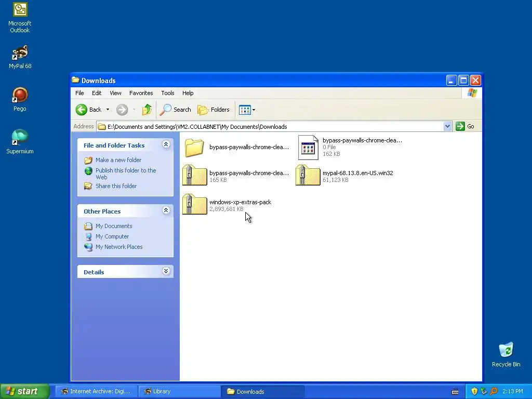Select the 162 KB bypass-paywalls file icon
532x399 pixels.
click(x=308, y=147)
